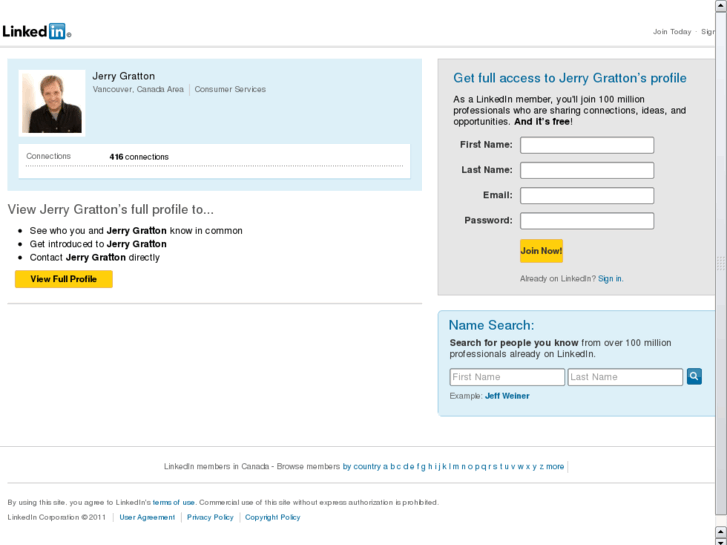Browse members under letter a

point(385,467)
